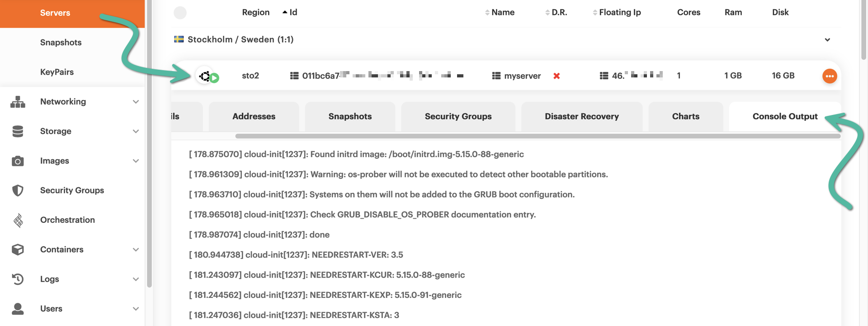
Task: Open the orange server actions menu
Action: 829,76
